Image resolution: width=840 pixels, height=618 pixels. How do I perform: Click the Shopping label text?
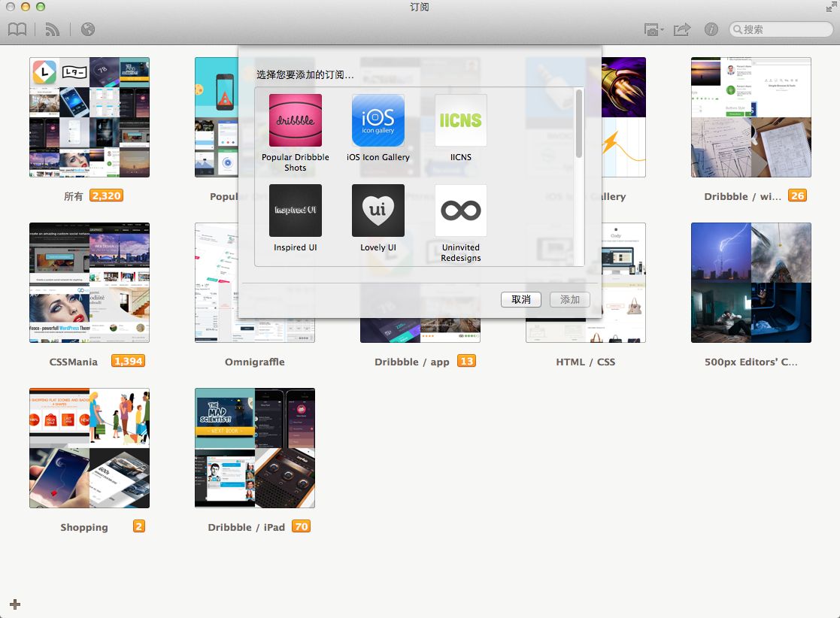click(x=84, y=528)
